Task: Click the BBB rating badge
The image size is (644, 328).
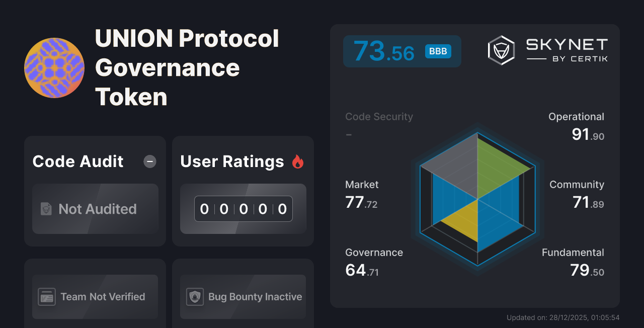Action: tap(437, 51)
